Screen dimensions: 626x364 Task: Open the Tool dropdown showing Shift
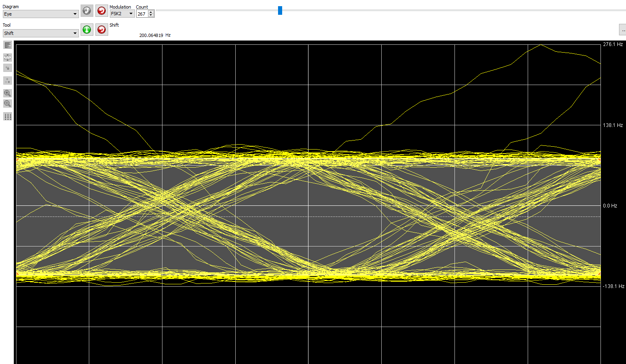(x=40, y=33)
